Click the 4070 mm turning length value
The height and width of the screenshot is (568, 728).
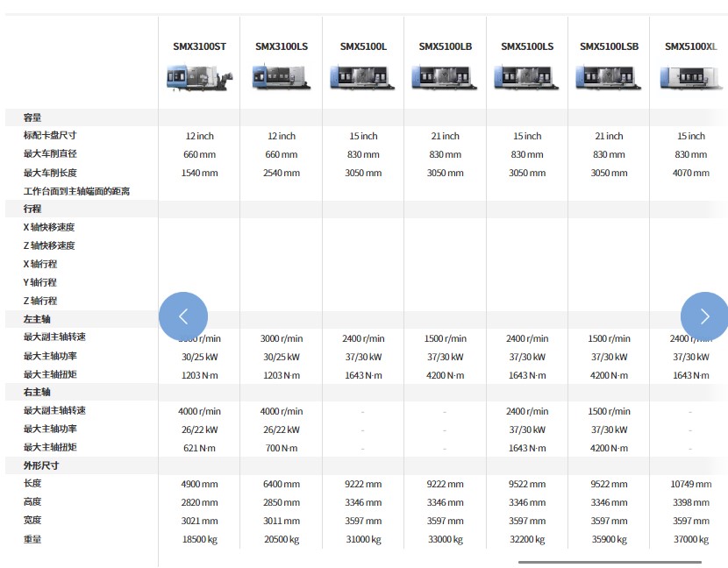click(x=691, y=173)
